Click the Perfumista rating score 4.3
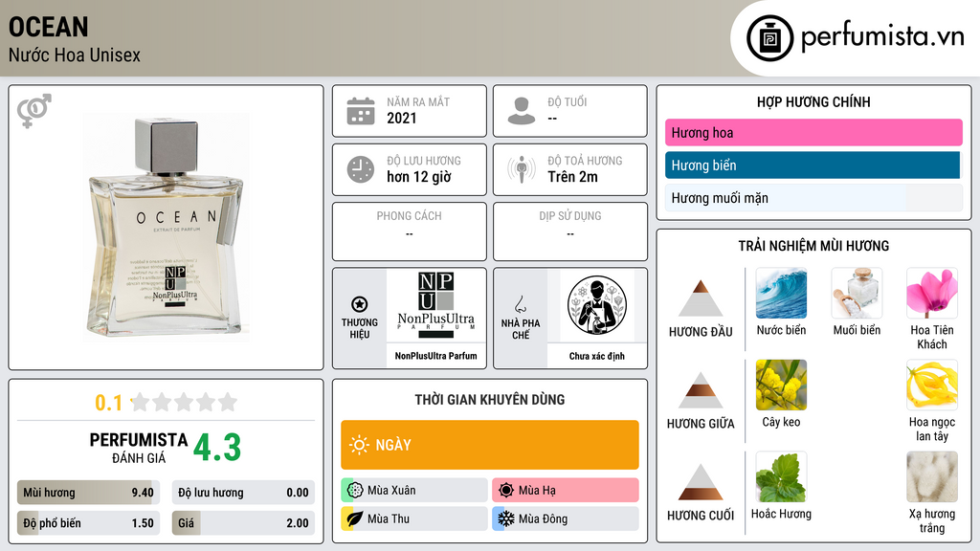 pos(217,448)
